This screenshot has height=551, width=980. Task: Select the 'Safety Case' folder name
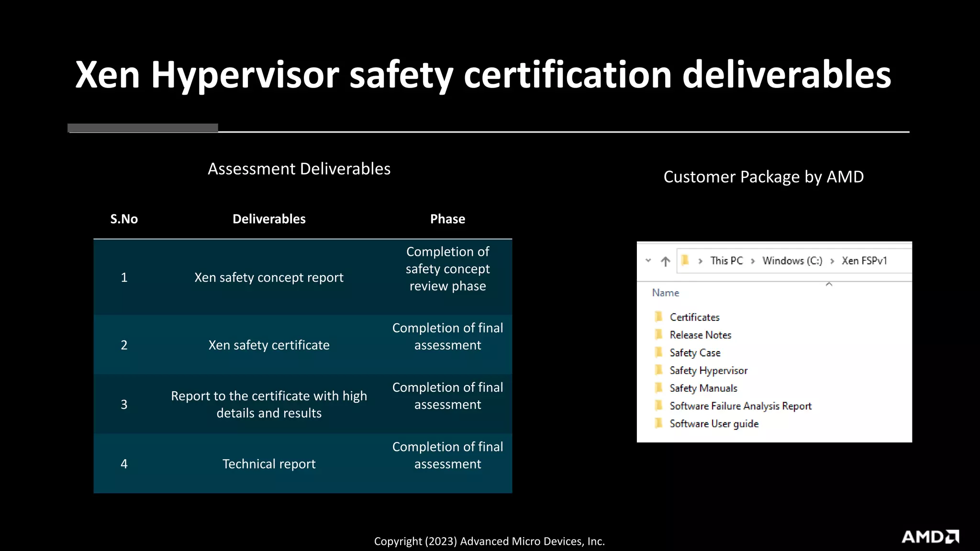coord(695,353)
